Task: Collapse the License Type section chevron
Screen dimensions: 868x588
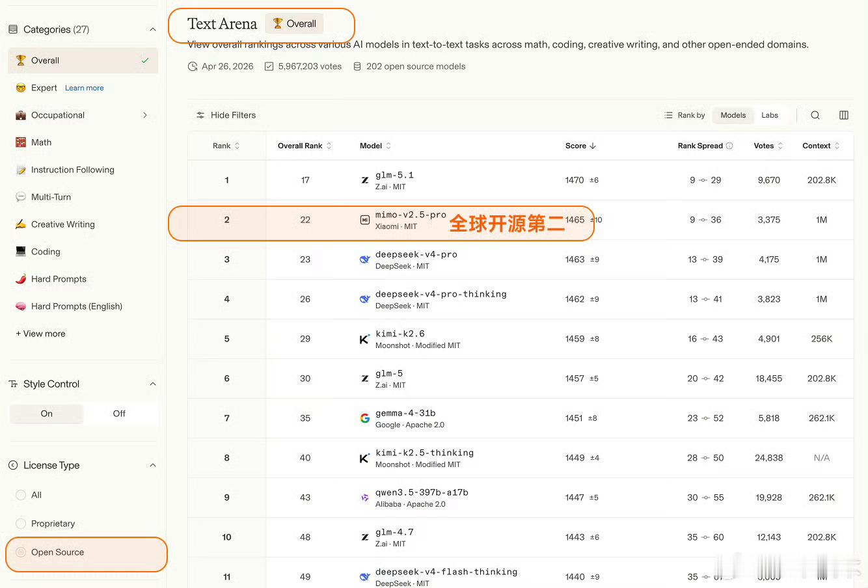Action: click(153, 466)
